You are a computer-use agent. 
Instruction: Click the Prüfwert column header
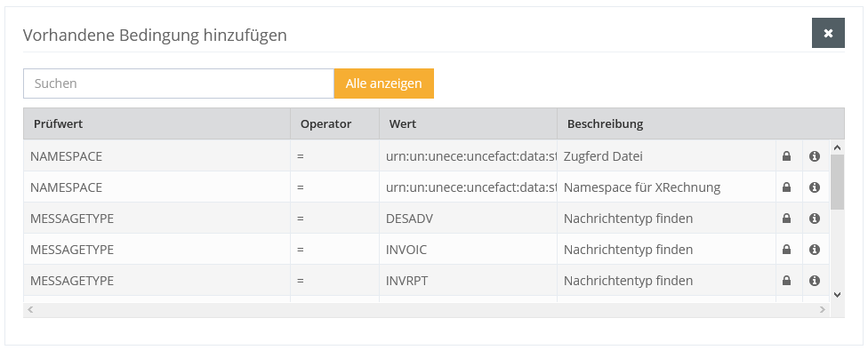[x=59, y=123]
